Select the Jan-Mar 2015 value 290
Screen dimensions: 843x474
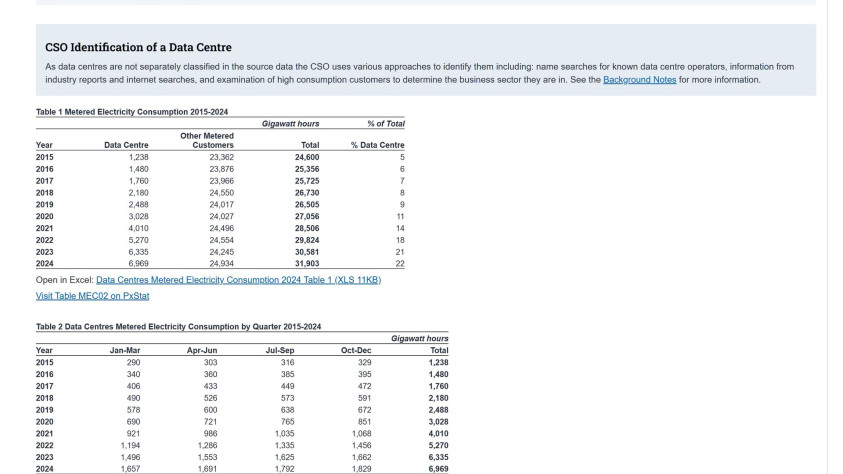click(x=130, y=362)
